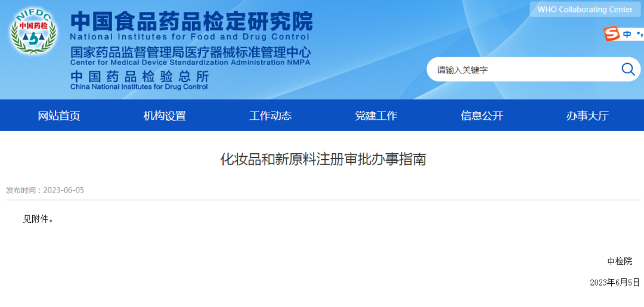Select 工作动态 from the navigation bar
The height and width of the screenshot is (307, 644).
tap(270, 116)
